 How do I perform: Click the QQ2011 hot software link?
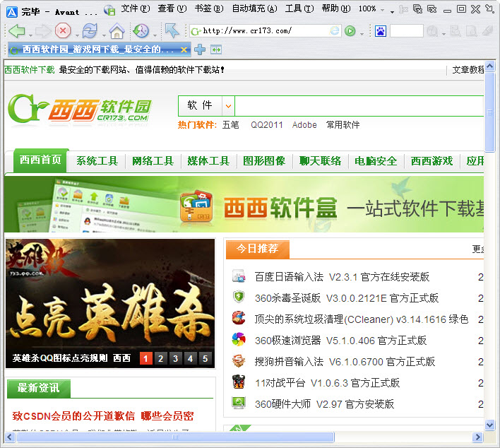(x=266, y=125)
